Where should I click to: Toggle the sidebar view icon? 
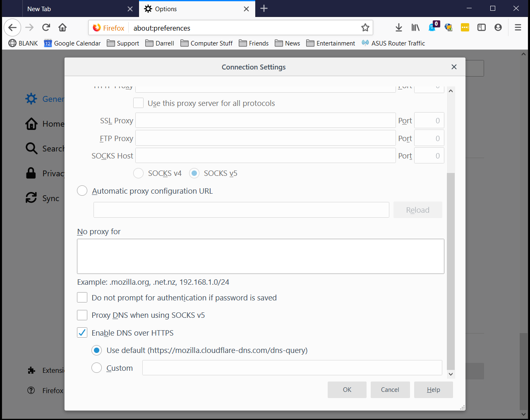point(482,27)
